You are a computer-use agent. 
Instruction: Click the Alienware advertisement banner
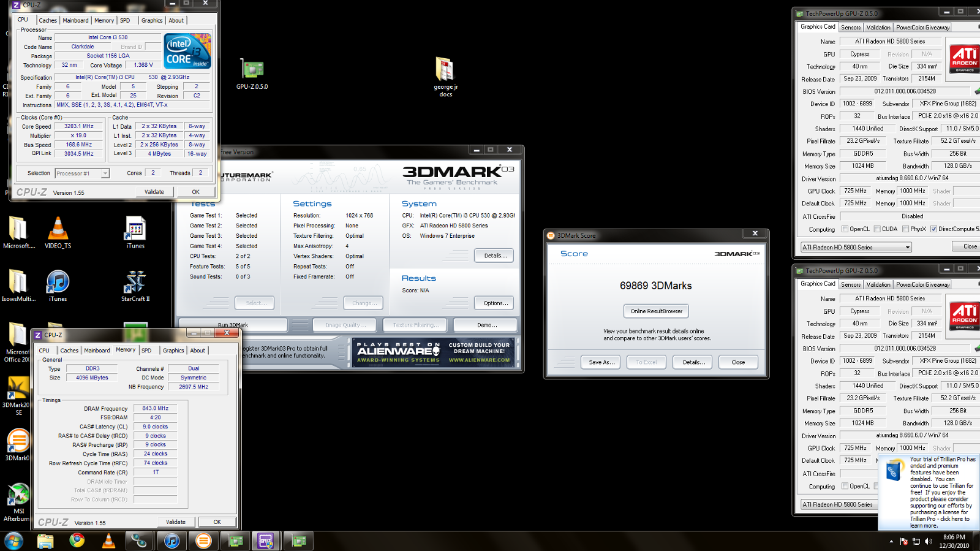click(x=434, y=352)
